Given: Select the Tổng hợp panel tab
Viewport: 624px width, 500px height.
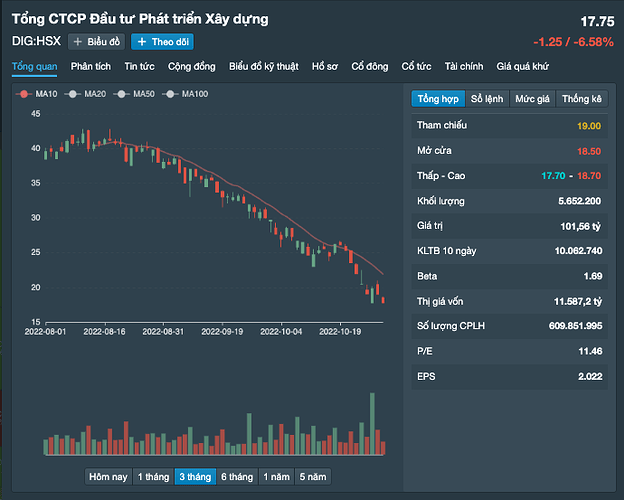Looking at the screenshot, I should pos(438,99).
